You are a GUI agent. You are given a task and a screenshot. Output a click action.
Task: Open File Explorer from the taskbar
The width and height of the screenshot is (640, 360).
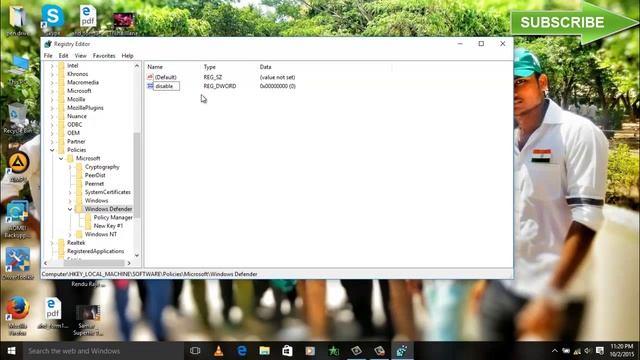(264, 351)
